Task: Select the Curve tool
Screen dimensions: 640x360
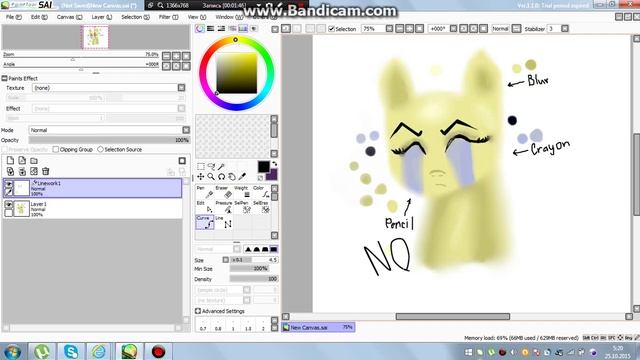Action: [204, 222]
